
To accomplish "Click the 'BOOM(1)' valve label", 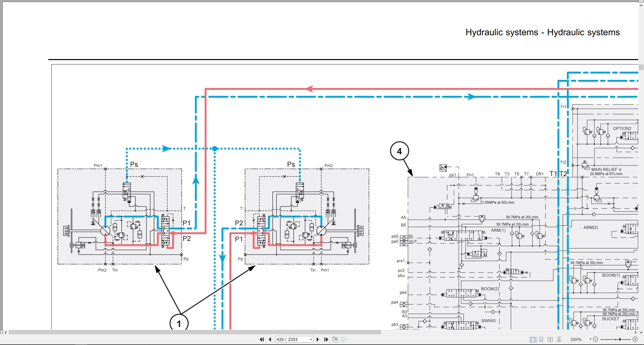I will pos(611,275).
